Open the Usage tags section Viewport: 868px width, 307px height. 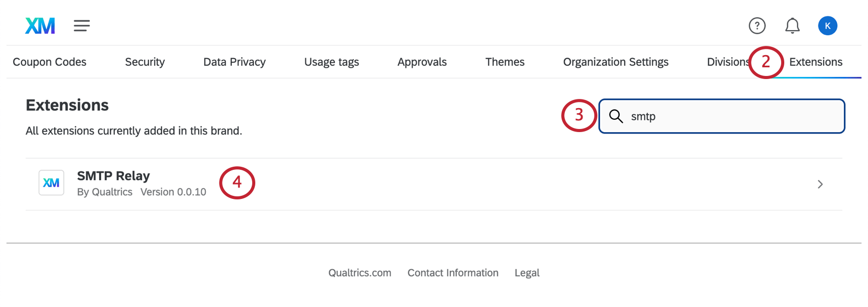pyautogui.click(x=331, y=62)
